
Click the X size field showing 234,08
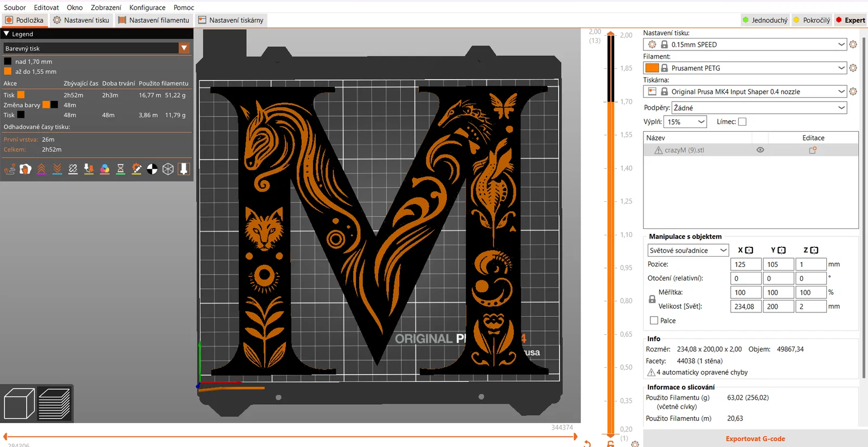coord(745,306)
